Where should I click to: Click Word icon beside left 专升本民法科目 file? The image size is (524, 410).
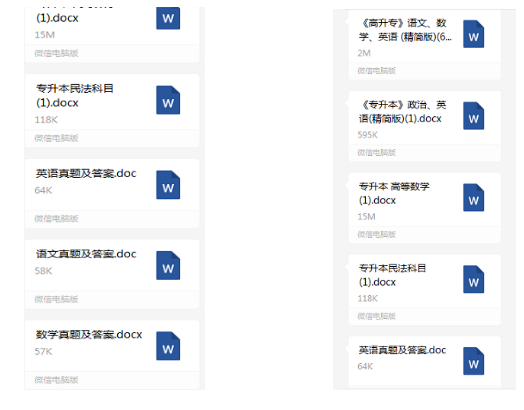point(168,100)
